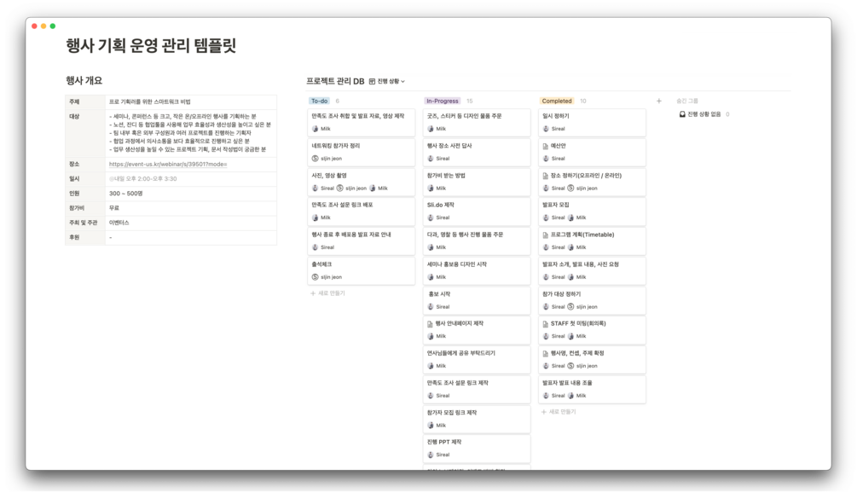The height and width of the screenshot is (504, 857).
Task: Click Milk avatar on 참가비 받는 방법 card
Action: (430, 188)
